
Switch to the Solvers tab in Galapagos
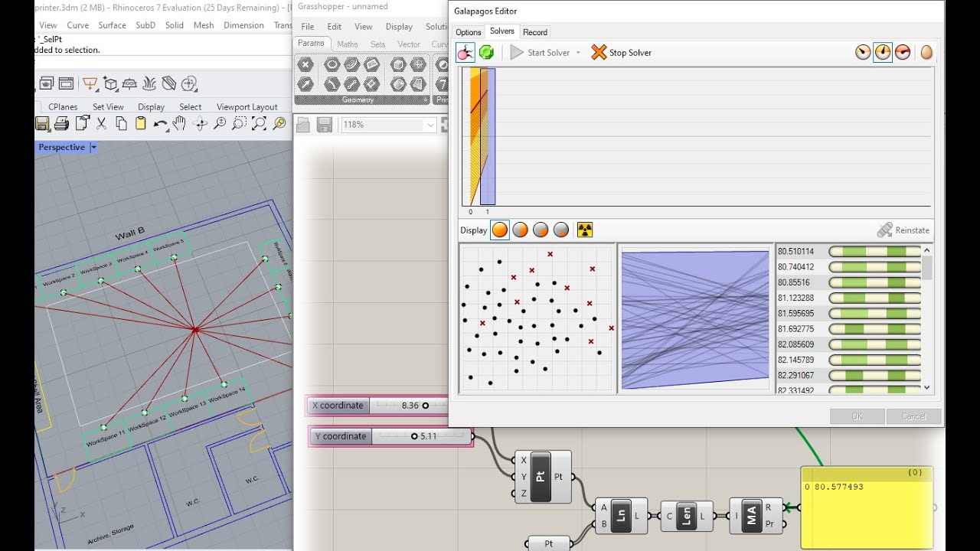tap(502, 31)
